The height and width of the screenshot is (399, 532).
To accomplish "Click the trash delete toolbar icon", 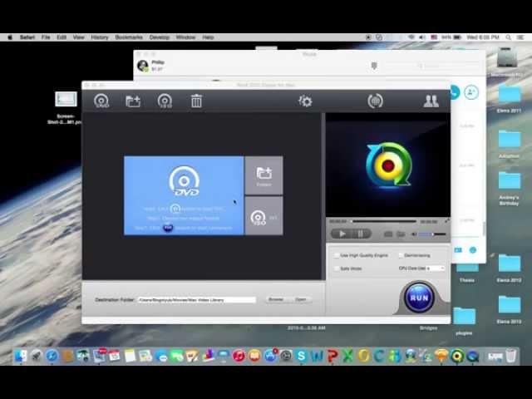I will [x=196, y=101].
